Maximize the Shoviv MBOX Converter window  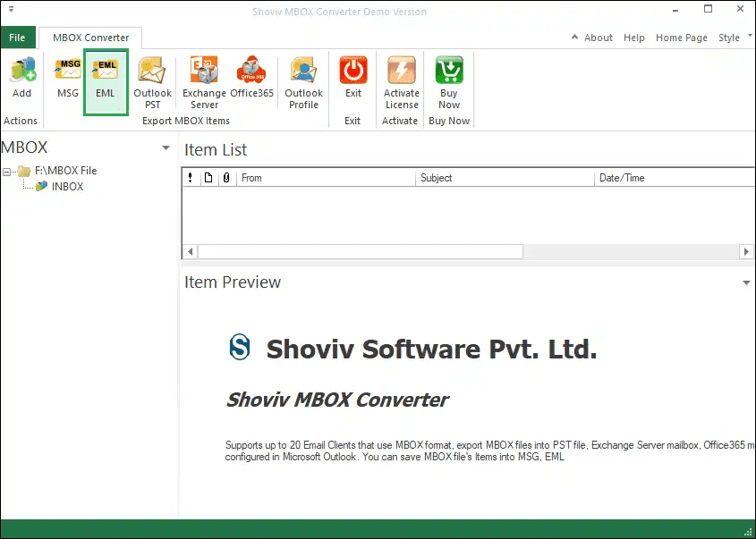(708, 9)
